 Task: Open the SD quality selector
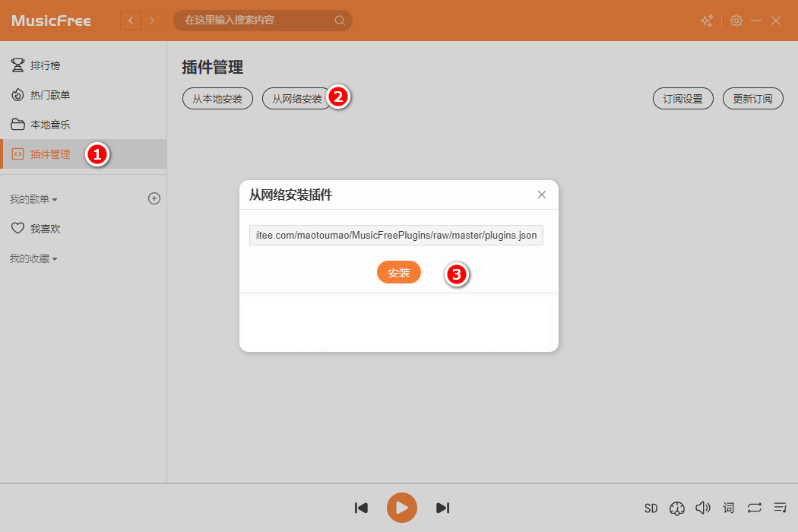point(651,508)
